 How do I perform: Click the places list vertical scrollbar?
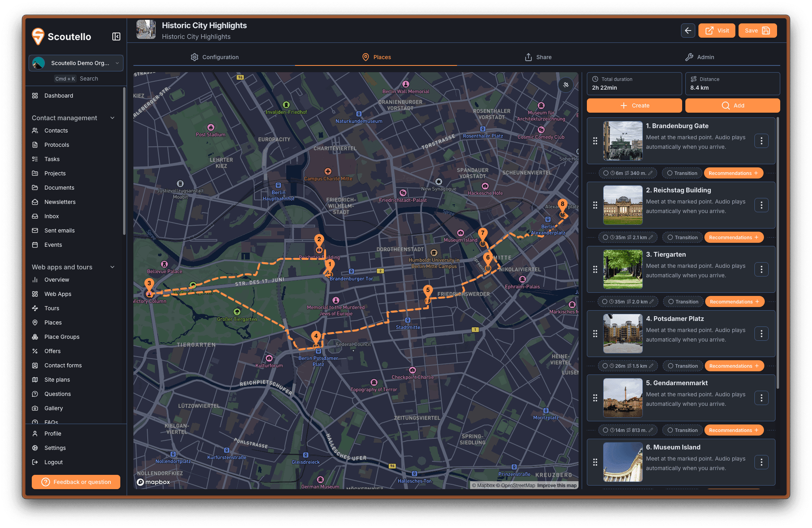coord(778,253)
